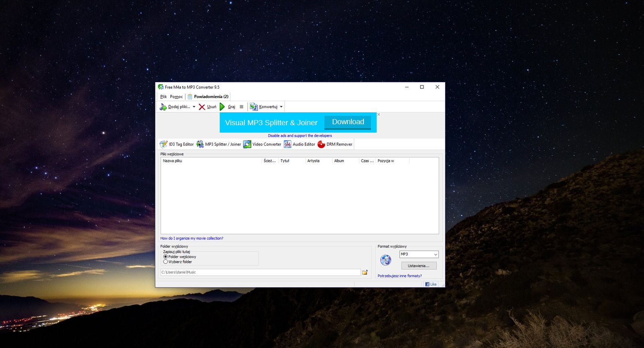
Task: Open Potrzebujesz inne formaty? link
Action: click(x=400, y=276)
